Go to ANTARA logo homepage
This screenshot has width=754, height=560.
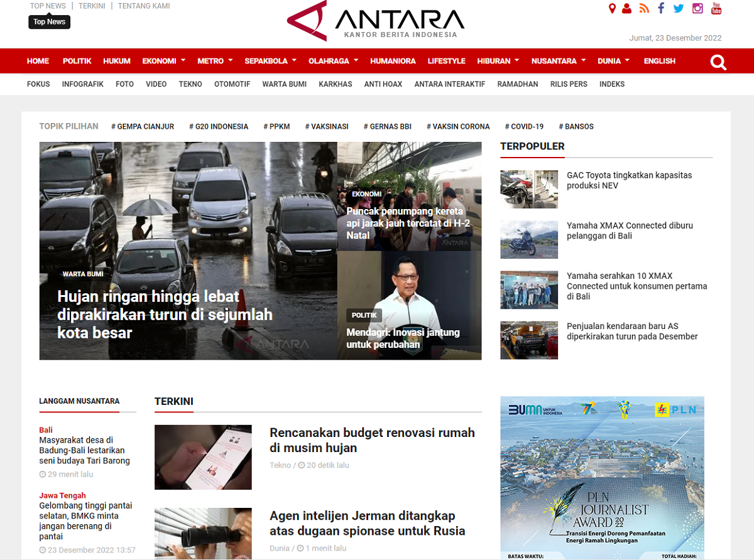pos(376,22)
